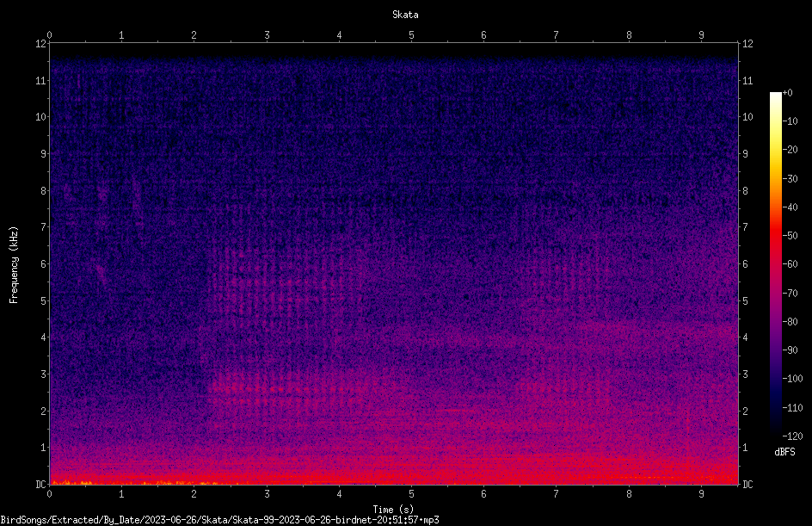
Task: Click "DC" on the left frequency axis
Action: click(40, 485)
